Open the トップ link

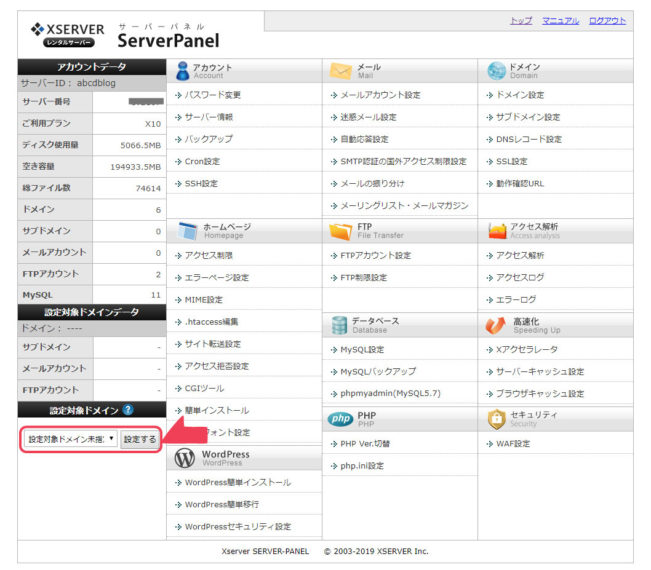click(x=521, y=20)
